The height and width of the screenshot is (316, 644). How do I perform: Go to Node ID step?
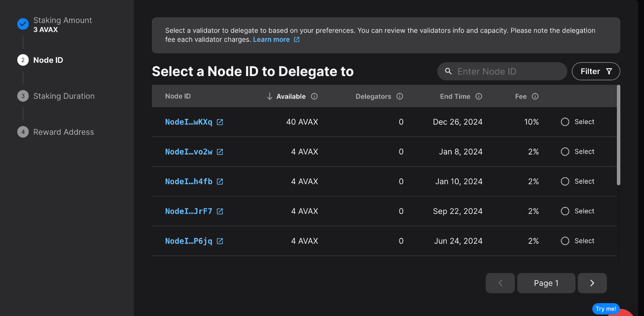tap(48, 60)
